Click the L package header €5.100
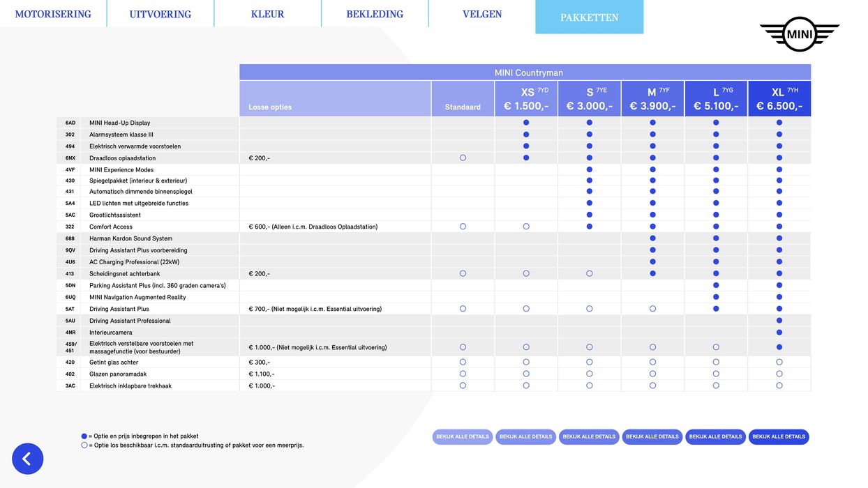Image resolution: width=868 pixels, height=488 pixels. 716,99
